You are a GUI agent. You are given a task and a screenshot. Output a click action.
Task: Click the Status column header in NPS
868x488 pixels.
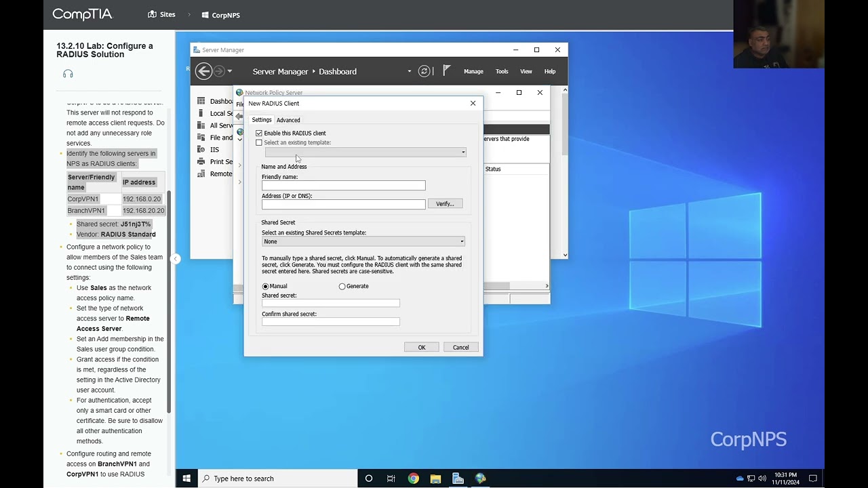(x=493, y=169)
